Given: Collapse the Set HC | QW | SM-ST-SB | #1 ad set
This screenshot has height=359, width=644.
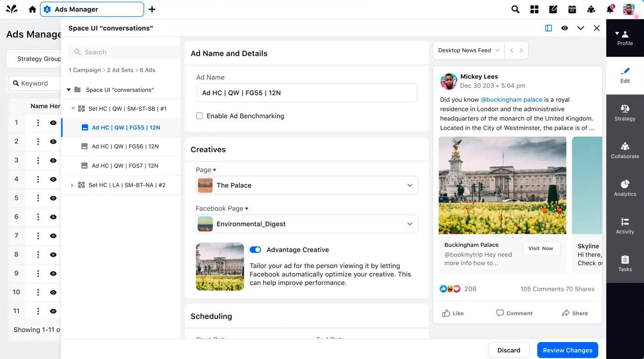Looking at the screenshot, I should 73,109.
